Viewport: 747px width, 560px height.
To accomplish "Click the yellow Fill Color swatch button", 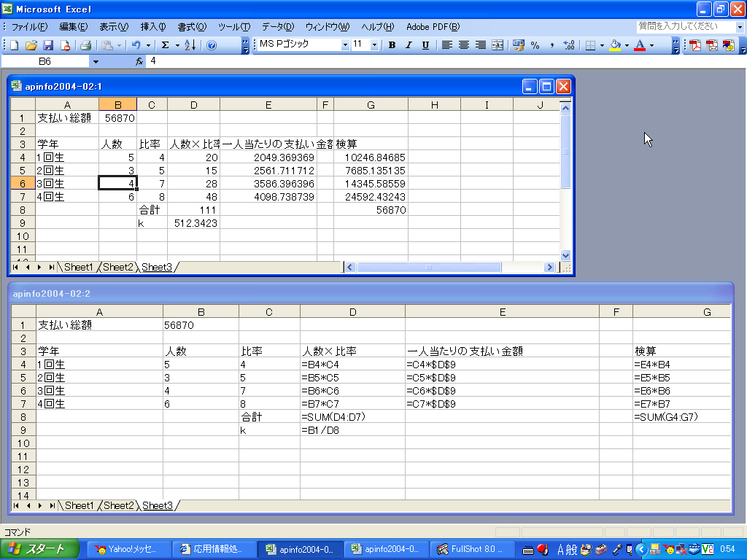I will point(616,45).
